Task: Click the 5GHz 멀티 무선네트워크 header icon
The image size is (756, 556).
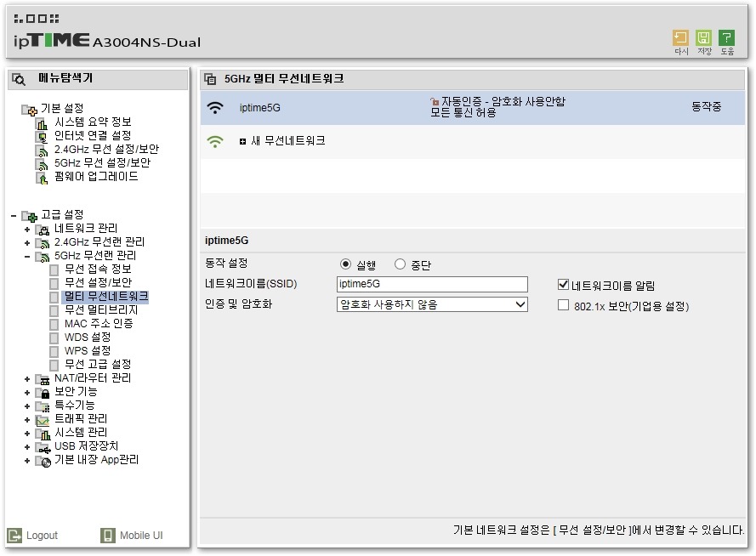Action: (210, 79)
